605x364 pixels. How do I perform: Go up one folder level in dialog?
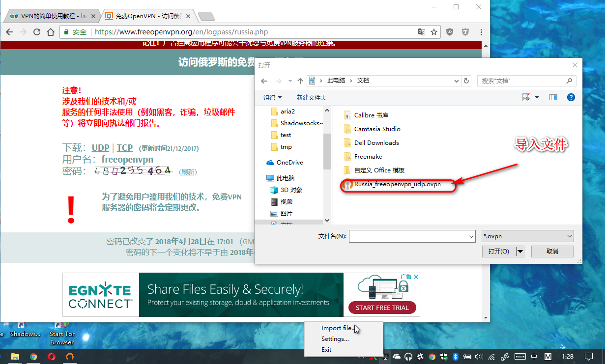tap(300, 81)
